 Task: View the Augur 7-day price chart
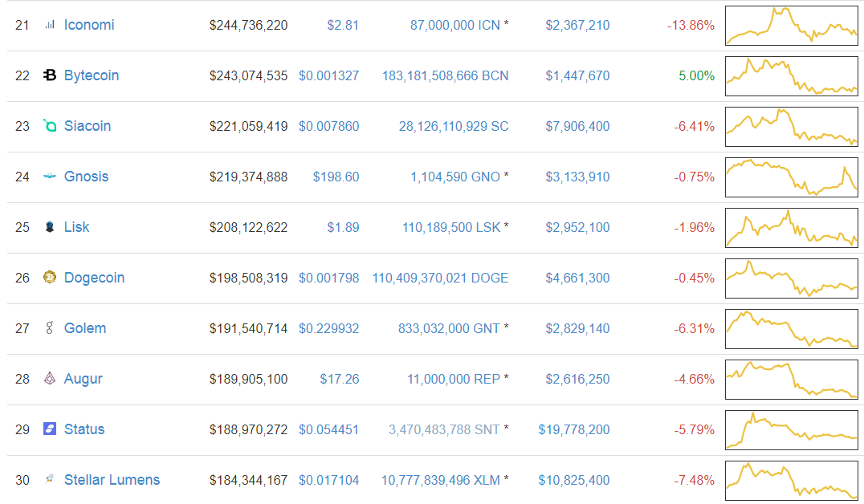click(x=791, y=380)
